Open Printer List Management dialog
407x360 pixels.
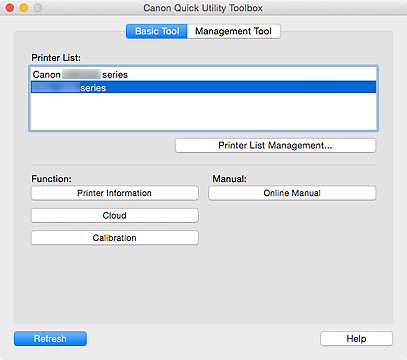275,146
